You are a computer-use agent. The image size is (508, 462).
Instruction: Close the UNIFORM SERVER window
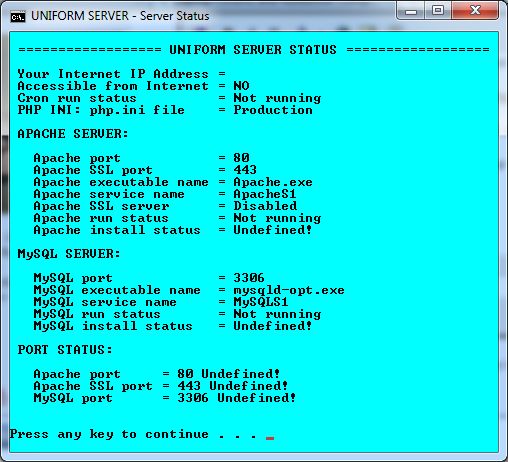(x=475, y=11)
